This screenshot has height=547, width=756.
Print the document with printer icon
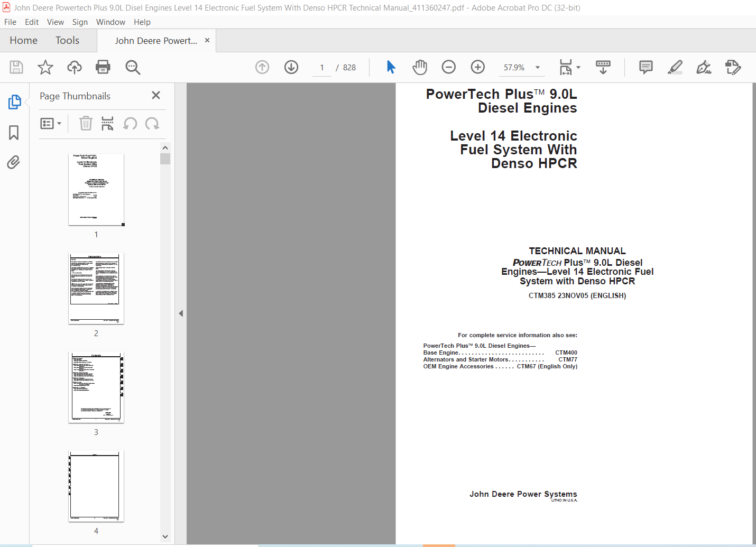pyautogui.click(x=103, y=67)
